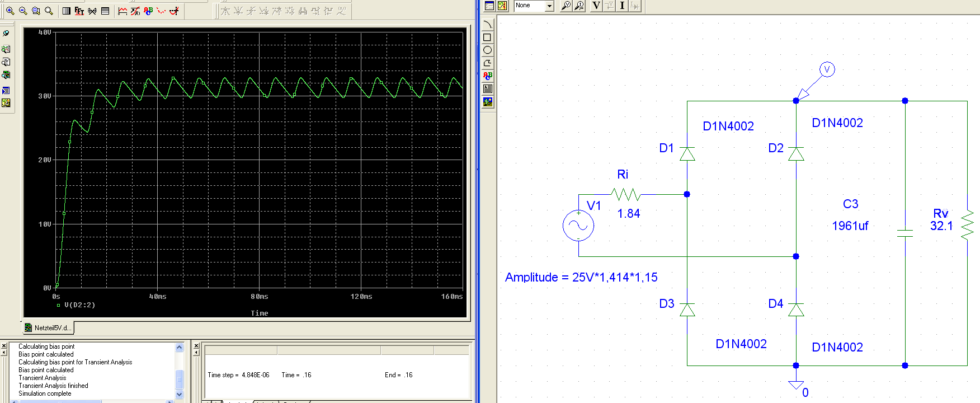Click the Cursor Slope icon

pyautogui.click(x=251, y=11)
